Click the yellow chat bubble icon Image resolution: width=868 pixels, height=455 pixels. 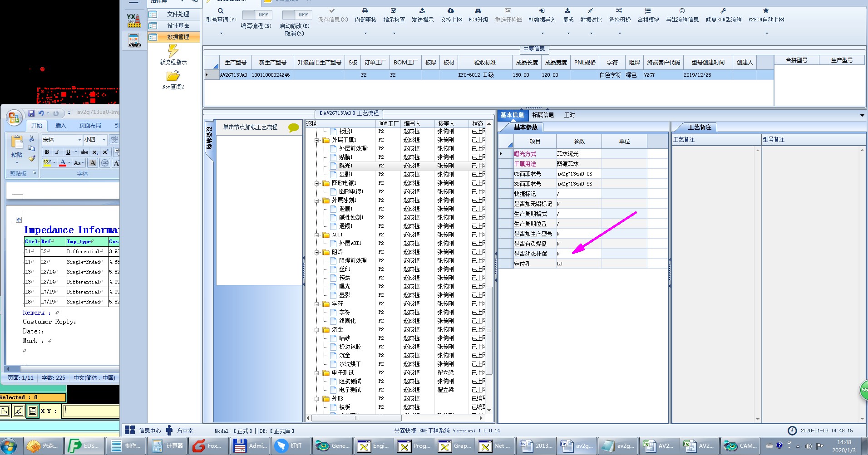tap(294, 128)
